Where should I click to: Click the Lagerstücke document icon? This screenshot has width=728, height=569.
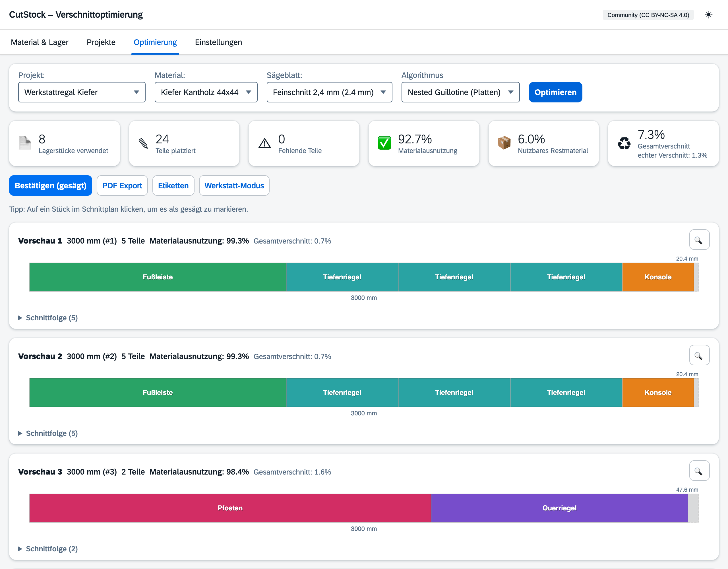coord(25,143)
